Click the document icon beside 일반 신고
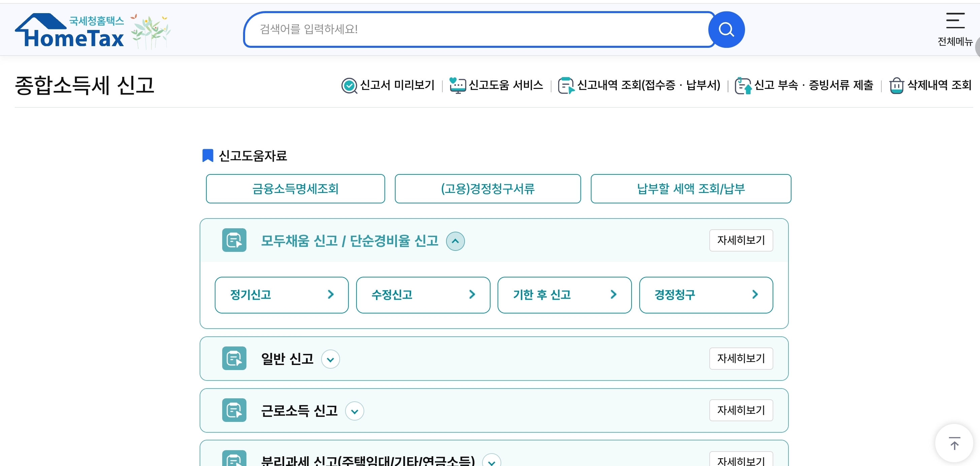980x466 pixels. (x=234, y=358)
